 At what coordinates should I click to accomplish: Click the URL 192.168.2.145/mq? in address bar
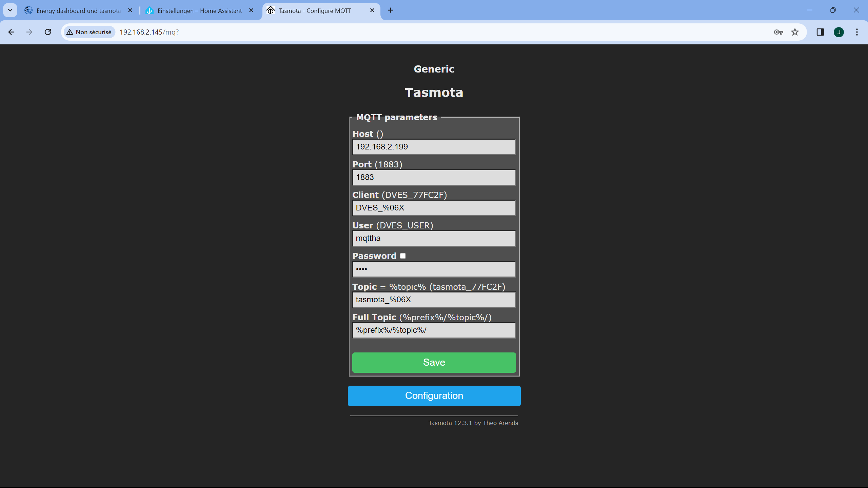pyautogui.click(x=149, y=32)
